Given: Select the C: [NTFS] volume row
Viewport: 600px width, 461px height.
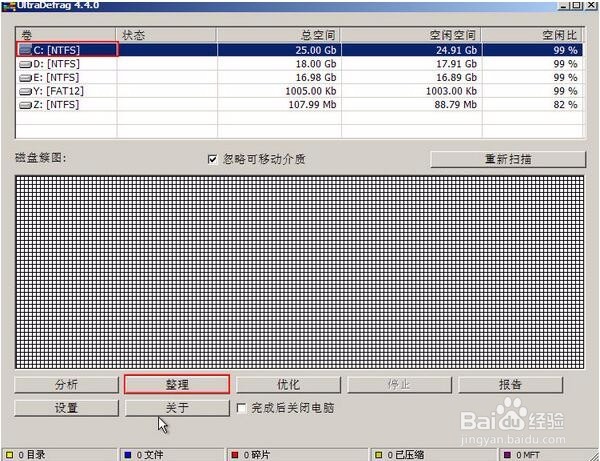Looking at the screenshot, I should click(299, 50).
